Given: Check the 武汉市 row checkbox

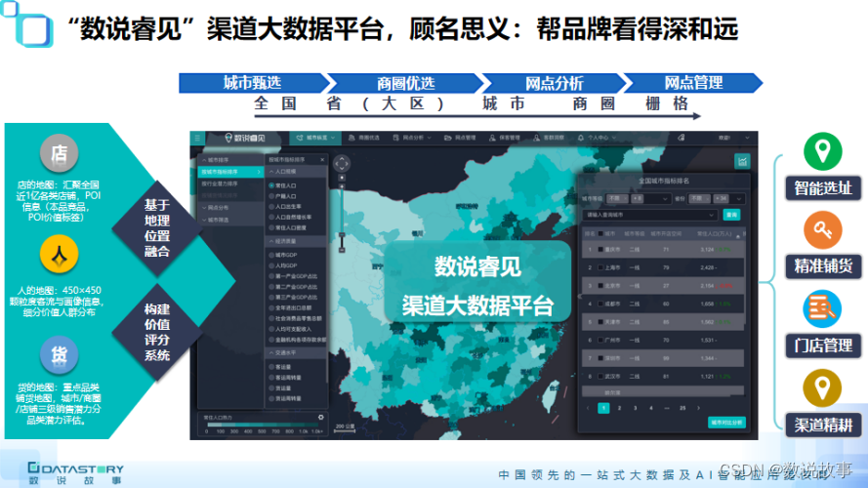Looking at the screenshot, I should click(600, 376).
